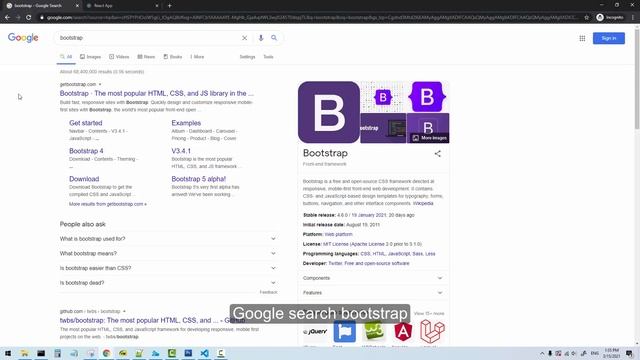Open search Settings

pyautogui.click(x=247, y=57)
